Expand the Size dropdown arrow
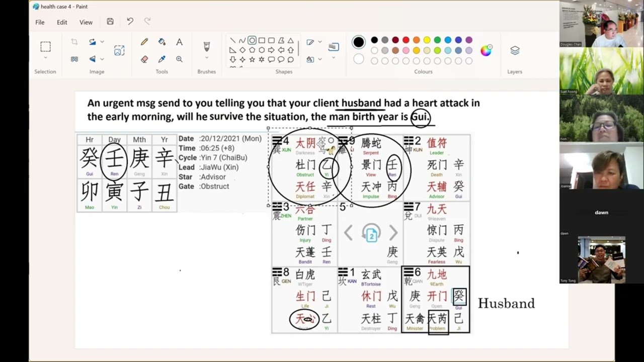The width and height of the screenshot is (644, 362). (333, 58)
